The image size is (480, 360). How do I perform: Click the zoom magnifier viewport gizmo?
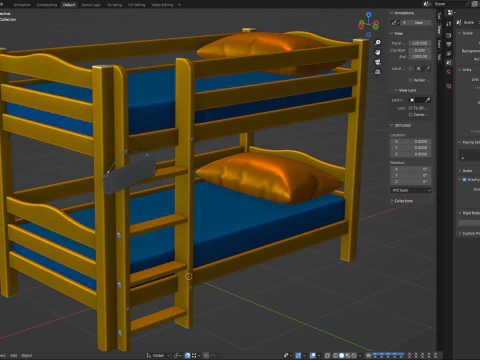(x=377, y=43)
